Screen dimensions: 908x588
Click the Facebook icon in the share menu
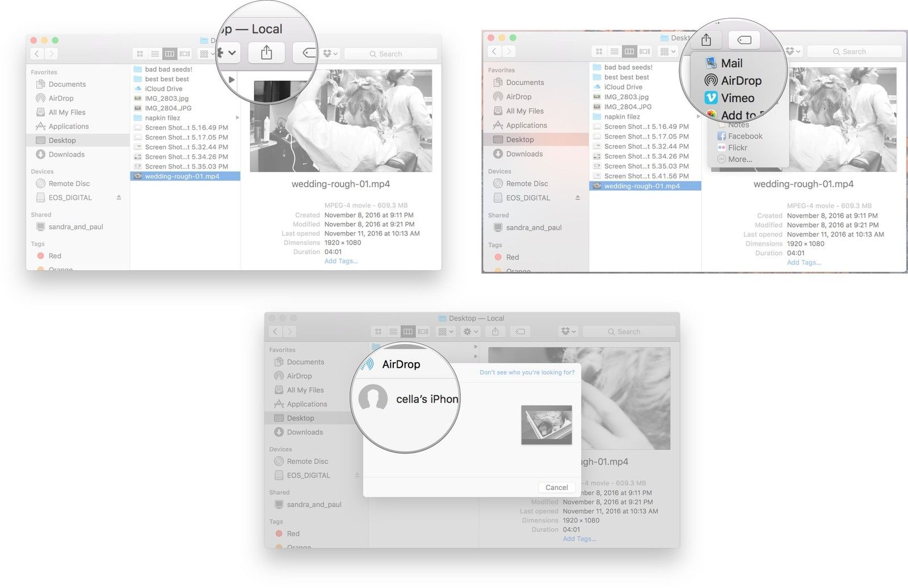[x=721, y=136]
